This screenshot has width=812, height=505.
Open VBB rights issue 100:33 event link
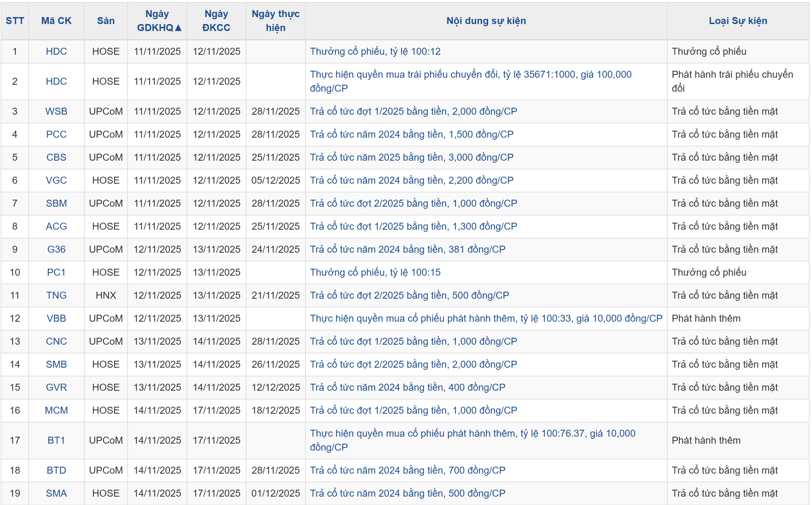(486, 318)
